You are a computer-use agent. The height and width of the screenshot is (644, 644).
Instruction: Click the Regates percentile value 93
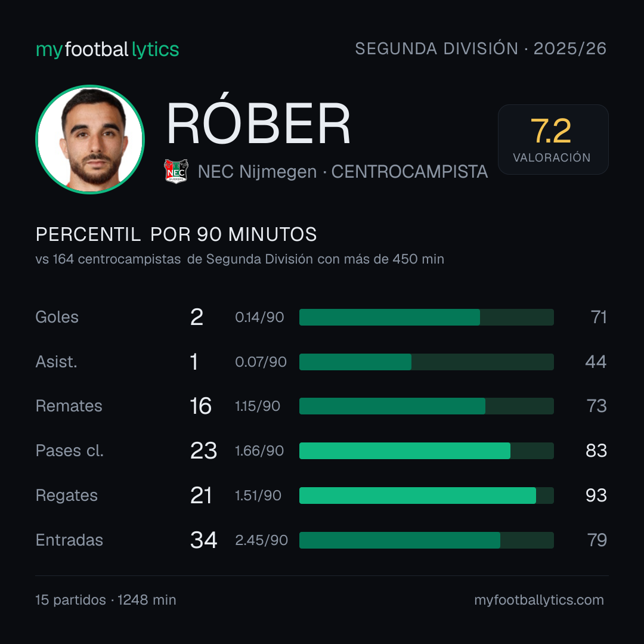click(596, 496)
